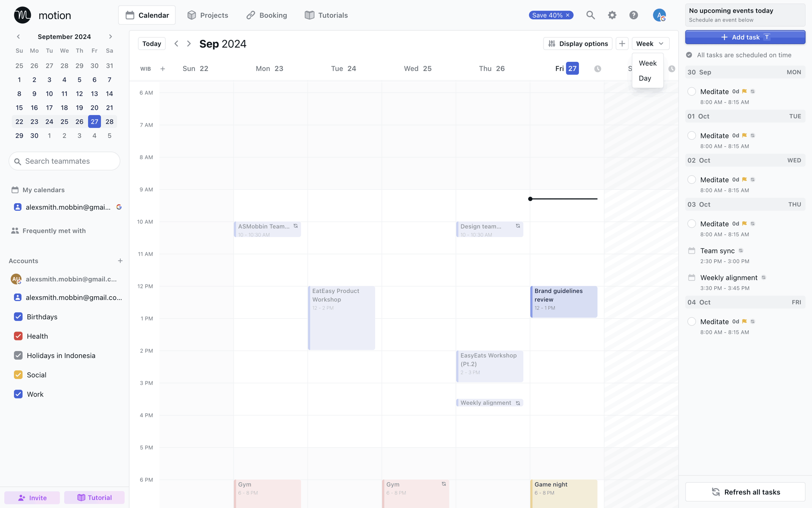Screen dimensions: 812x508
Task: Complete Meditate task on 01 Oct
Action: coord(691,135)
